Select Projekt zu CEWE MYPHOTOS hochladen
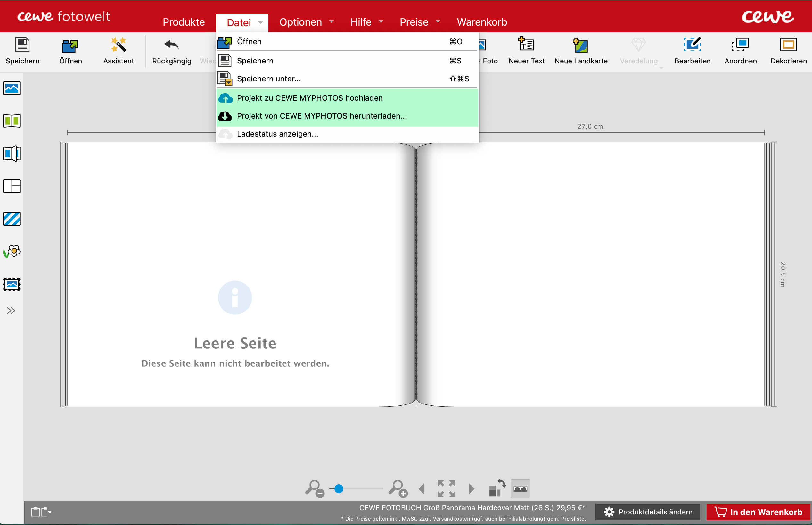Viewport: 812px width, 525px height. (310, 98)
